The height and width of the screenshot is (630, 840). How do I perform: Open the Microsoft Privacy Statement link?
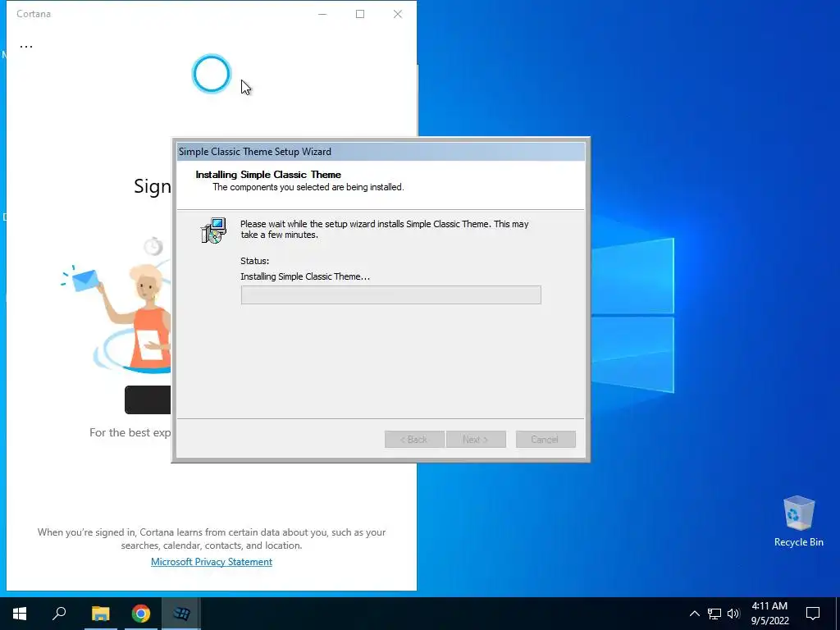click(212, 561)
